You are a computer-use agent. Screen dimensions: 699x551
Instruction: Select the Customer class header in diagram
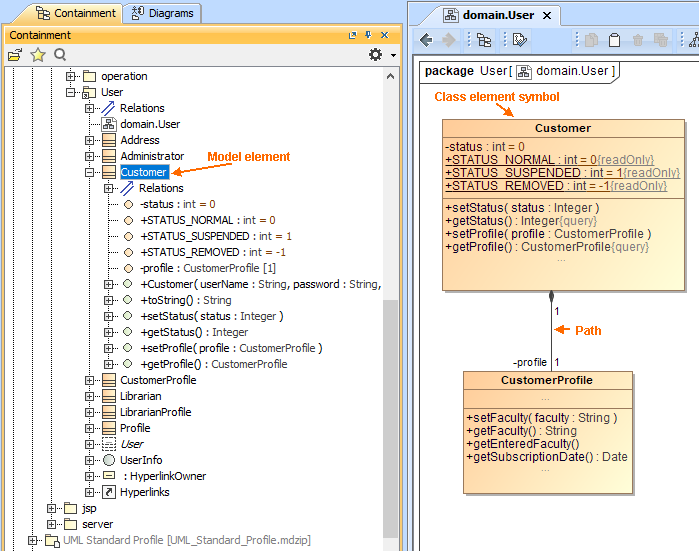(562, 128)
